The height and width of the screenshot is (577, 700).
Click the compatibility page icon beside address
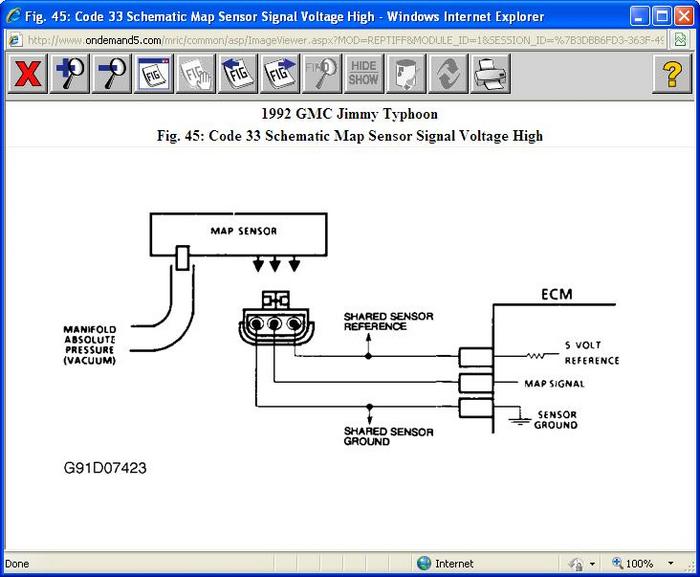[x=680, y=40]
